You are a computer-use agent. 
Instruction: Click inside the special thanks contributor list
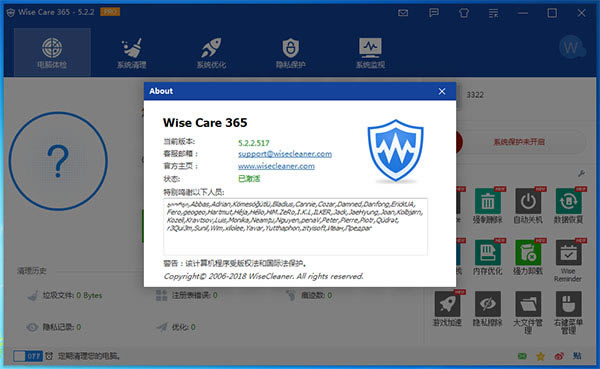point(295,226)
